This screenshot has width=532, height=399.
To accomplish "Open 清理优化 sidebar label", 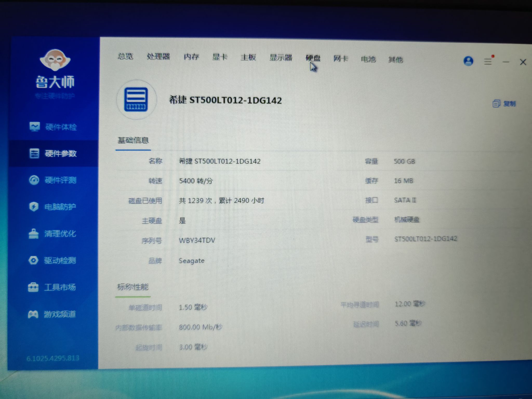I will tap(60, 234).
